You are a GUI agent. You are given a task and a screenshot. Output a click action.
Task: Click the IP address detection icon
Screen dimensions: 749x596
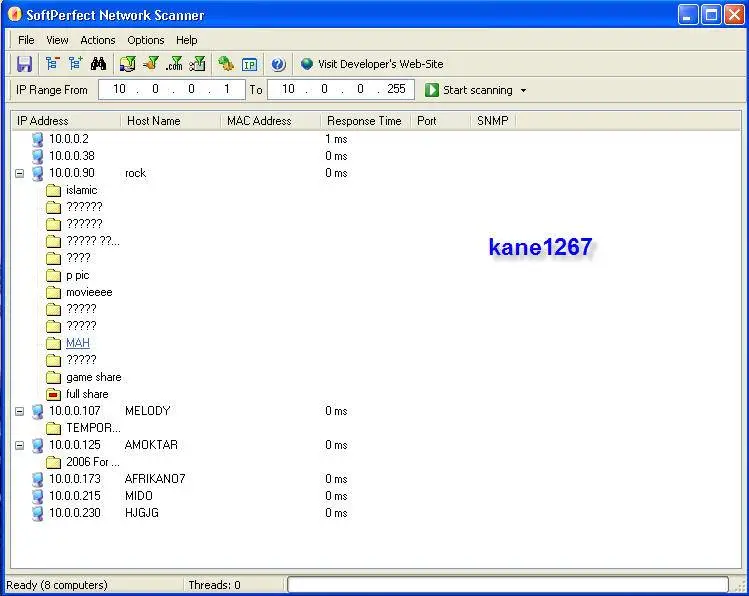tap(249, 64)
